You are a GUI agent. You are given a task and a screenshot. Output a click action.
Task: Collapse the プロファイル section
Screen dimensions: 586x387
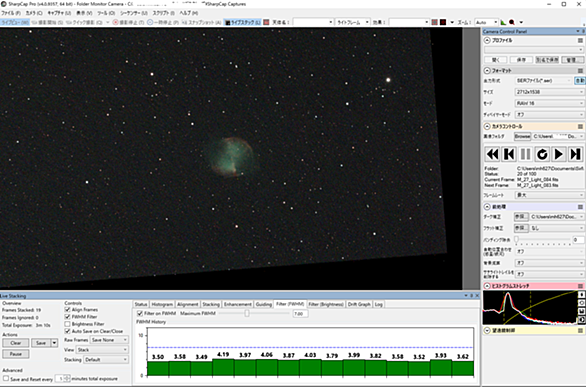(x=487, y=40)
